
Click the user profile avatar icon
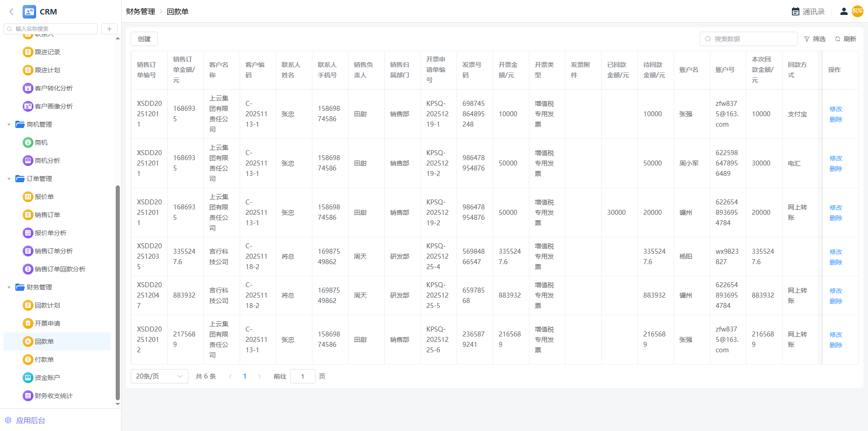[844, 12]
